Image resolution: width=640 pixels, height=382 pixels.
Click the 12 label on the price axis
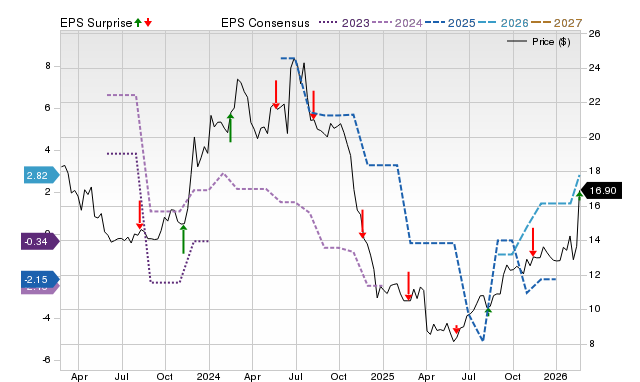point(595,275)
